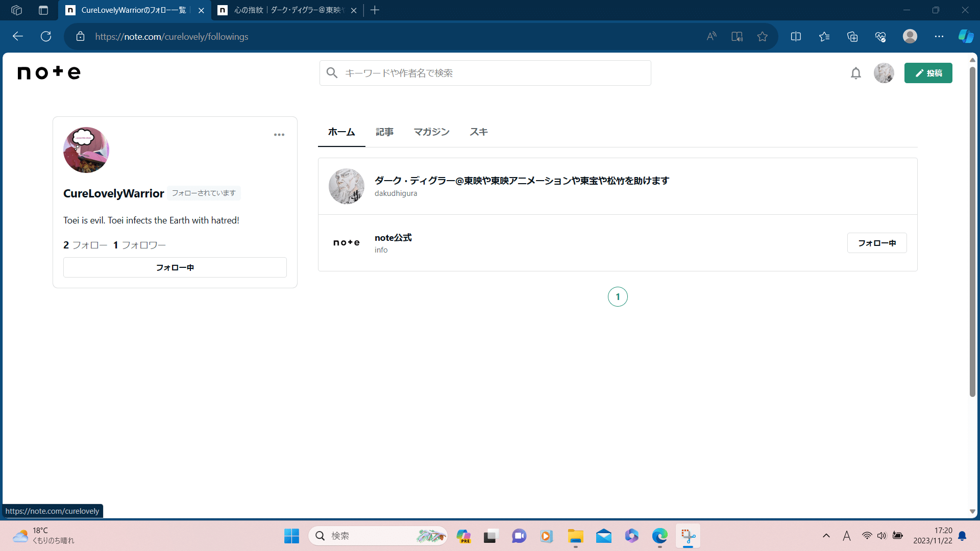
Task: Open ダーク・ディグラー profile link
Action: click(521, 181)
